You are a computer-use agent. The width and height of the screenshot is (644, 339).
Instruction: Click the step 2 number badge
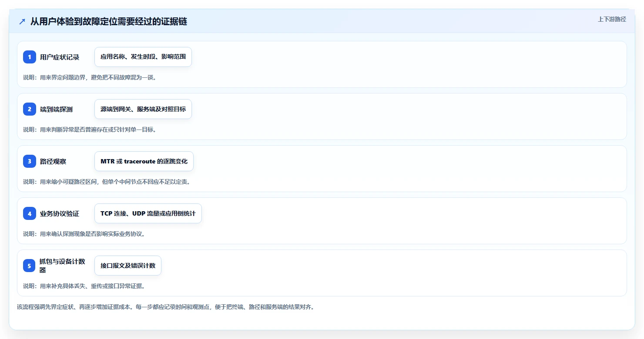[30, 109]
